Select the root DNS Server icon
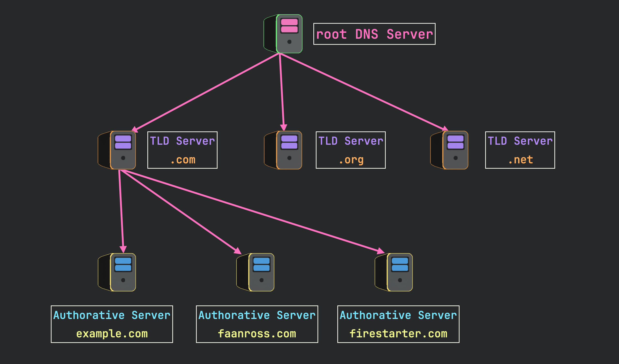The height and width of the screenshot is (364, 619). (282, 33)
